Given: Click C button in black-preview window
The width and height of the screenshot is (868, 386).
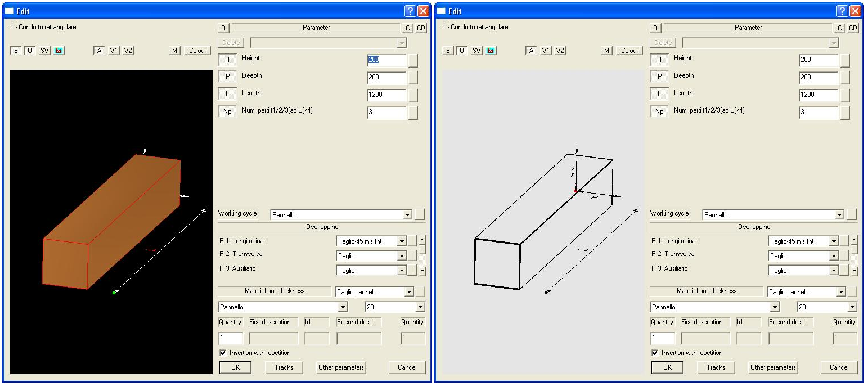Looking at the screenshot, I should (x=408, y=28).
